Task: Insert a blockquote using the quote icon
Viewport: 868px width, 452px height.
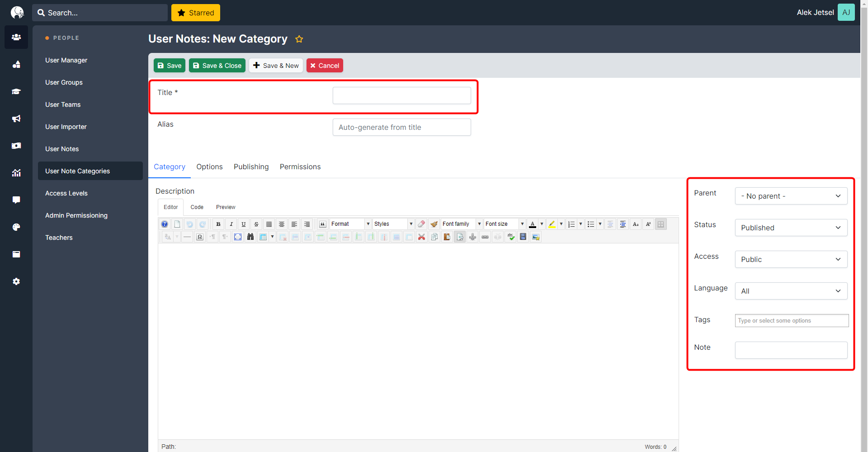Action: point(323,224)
